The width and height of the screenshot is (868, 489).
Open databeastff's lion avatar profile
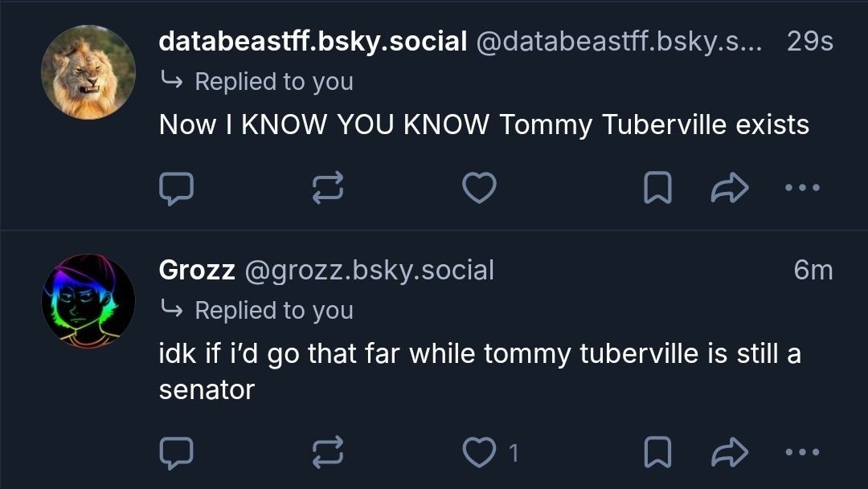click(x=88, y=72)
